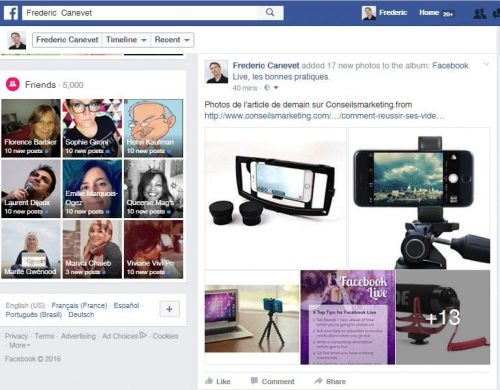Open the Timeline dropdown
Screen dimensions: 500x390
(x=126, y=40)
